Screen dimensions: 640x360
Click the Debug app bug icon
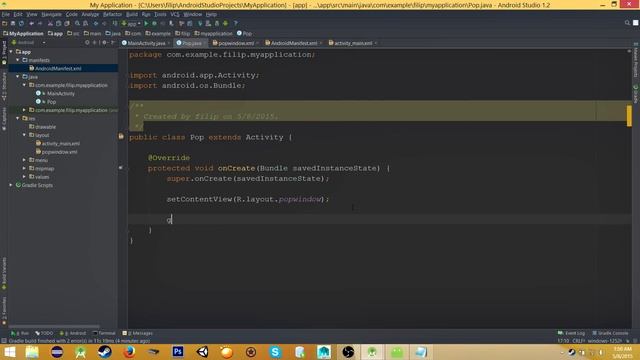point(154,24)
